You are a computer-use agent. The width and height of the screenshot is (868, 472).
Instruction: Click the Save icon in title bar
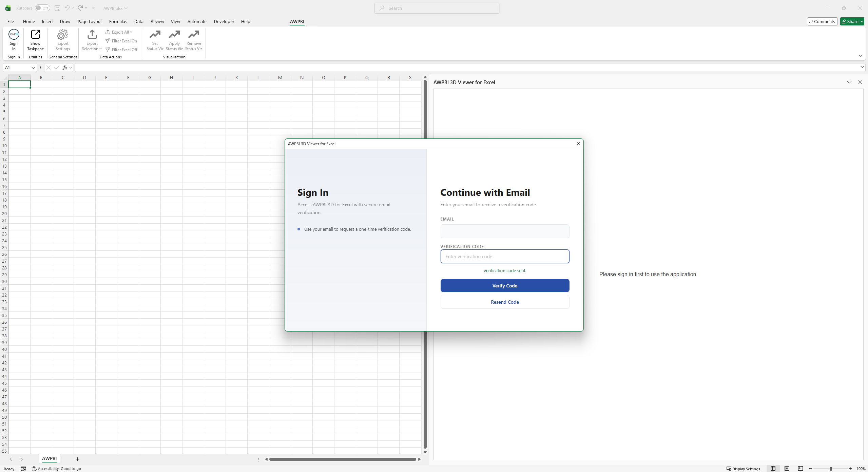pos(57,8)
